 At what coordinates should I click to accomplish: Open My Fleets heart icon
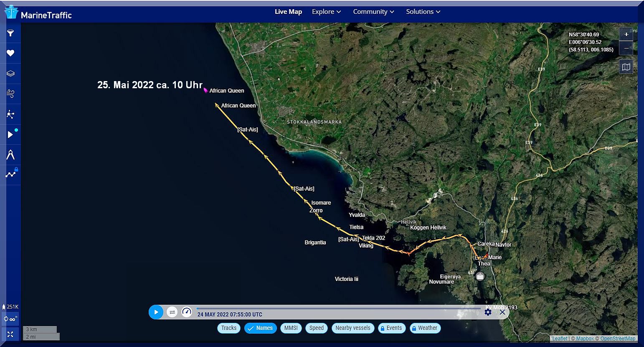click(10, 53)
